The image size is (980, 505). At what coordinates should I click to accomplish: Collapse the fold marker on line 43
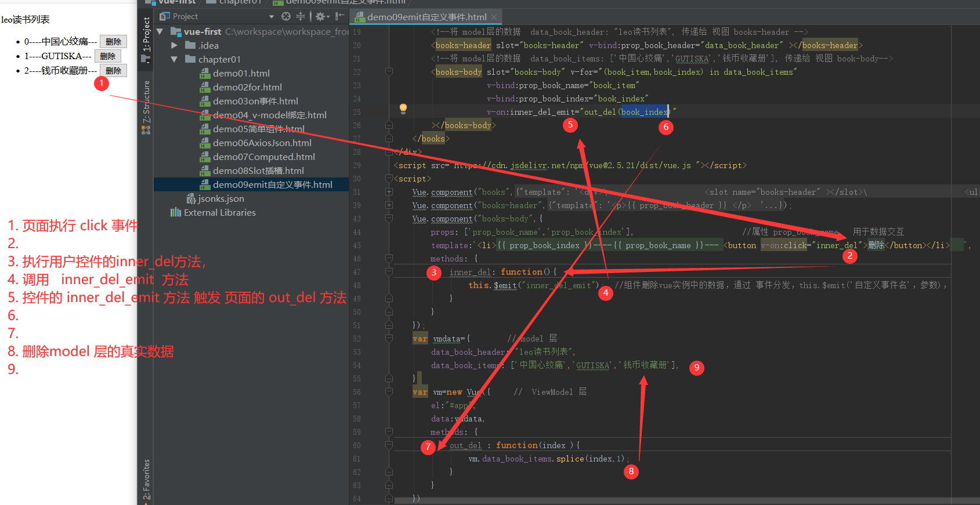pos(389,219)
